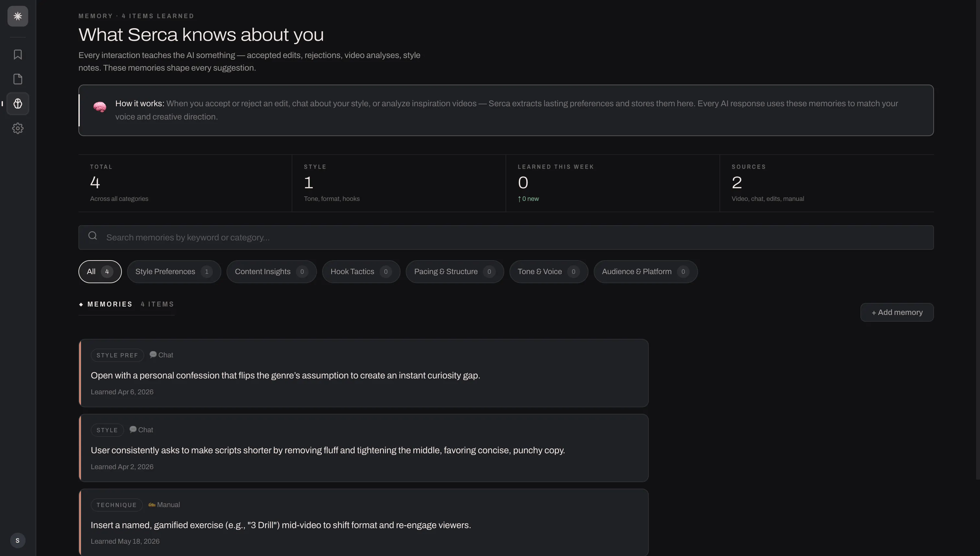Click the STYLE PREF tag badge

(x=117, y=355)
